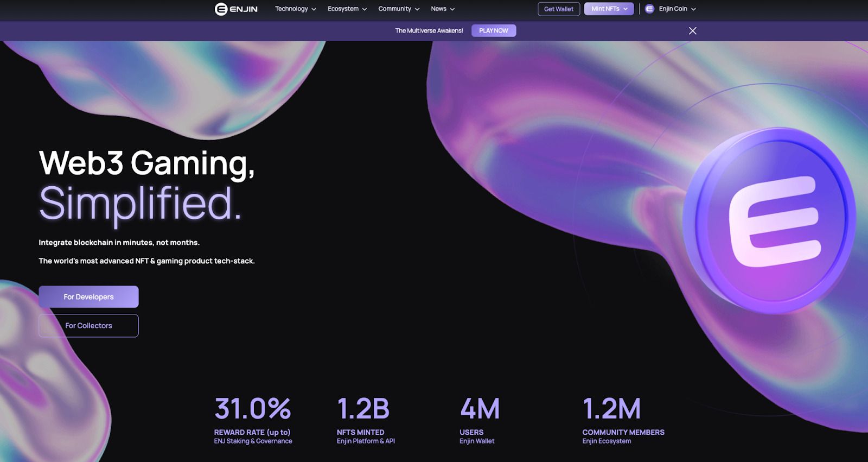The height and width of the screenshot is (462, 868).
Task: Click the Enjin logo in header
Action: point(236,9)
